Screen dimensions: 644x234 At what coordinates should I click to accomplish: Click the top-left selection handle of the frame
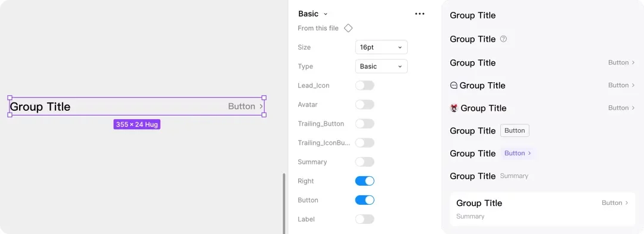click(x=10, y=98)
